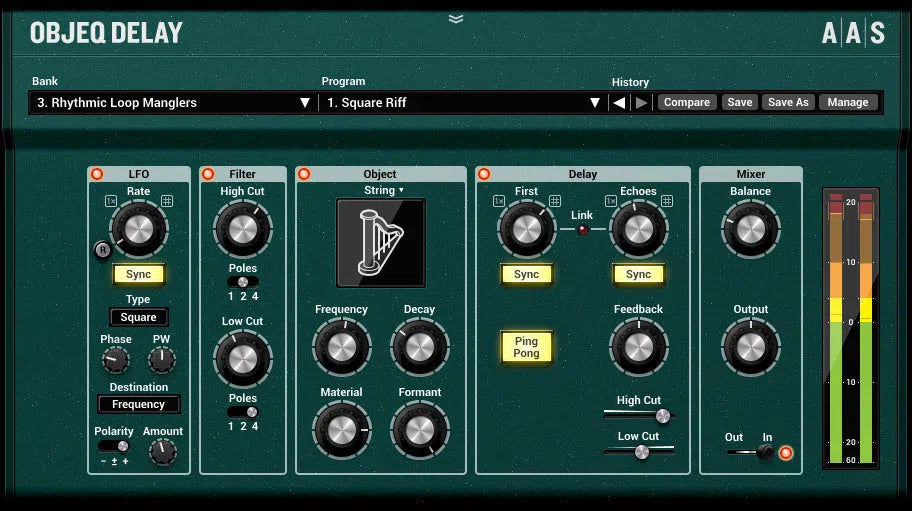
Task: Click the Manage button
Action: click(x=848, y=102)
